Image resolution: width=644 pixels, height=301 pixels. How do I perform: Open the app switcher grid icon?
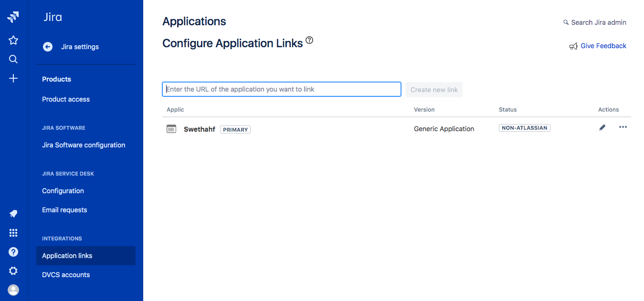(13, 233)
